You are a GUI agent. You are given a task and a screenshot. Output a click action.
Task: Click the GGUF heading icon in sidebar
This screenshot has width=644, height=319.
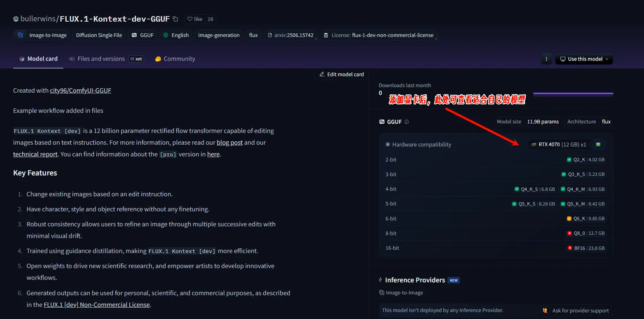(x=382, y=122)
